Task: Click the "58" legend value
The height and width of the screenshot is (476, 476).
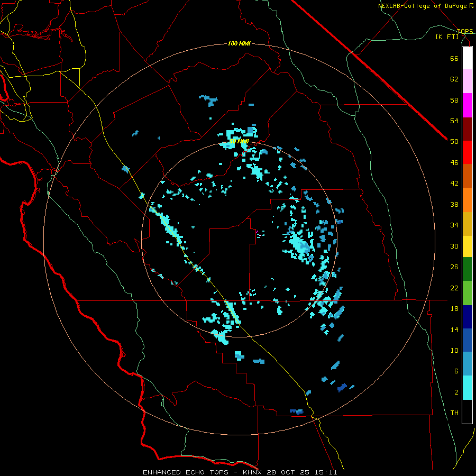Action: click(x=454, y=100)
